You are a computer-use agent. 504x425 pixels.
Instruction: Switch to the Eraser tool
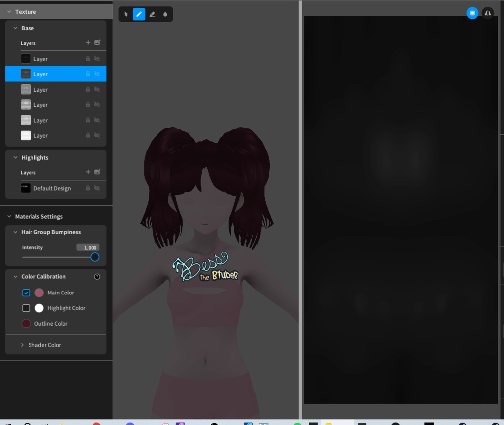(152, 14)
